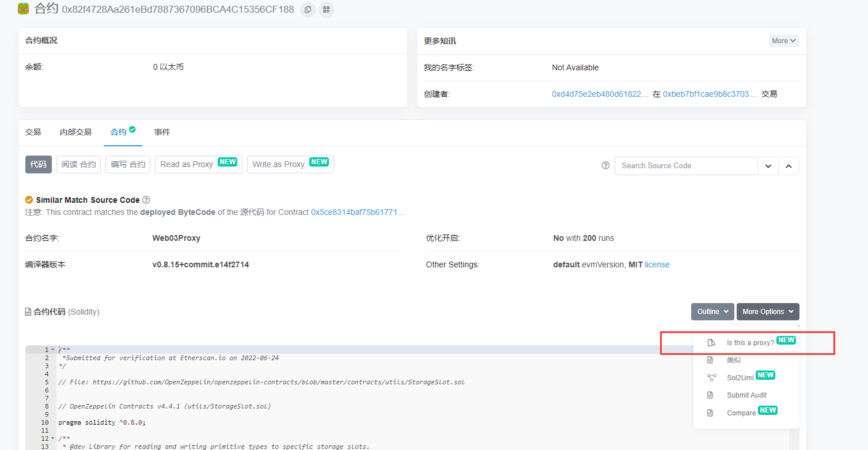Select Compare in the More Options menu
This screenshot has width=868, height=450.
741,413
